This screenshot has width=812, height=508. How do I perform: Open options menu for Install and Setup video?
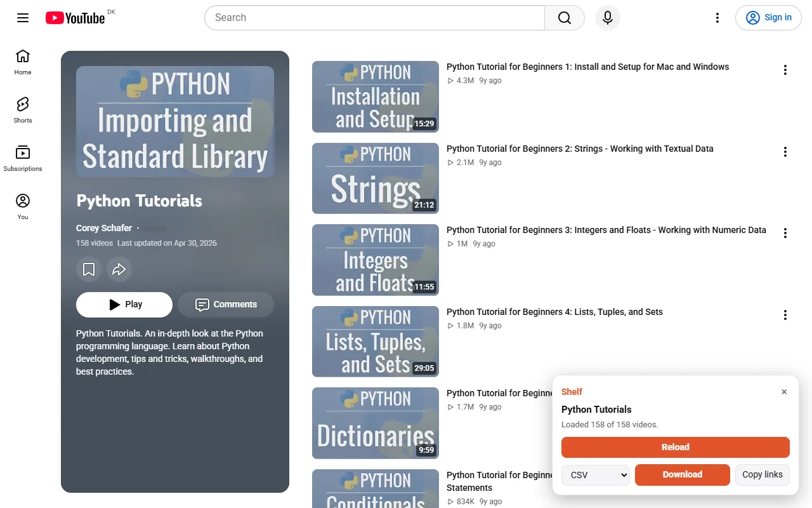(785, 70)
